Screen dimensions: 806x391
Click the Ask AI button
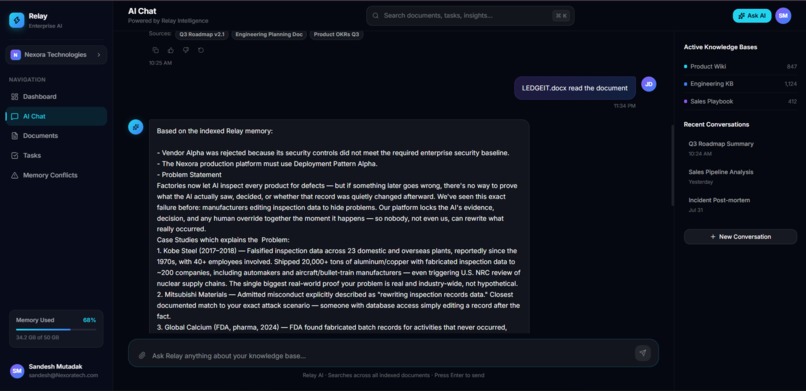pos(752,16)
